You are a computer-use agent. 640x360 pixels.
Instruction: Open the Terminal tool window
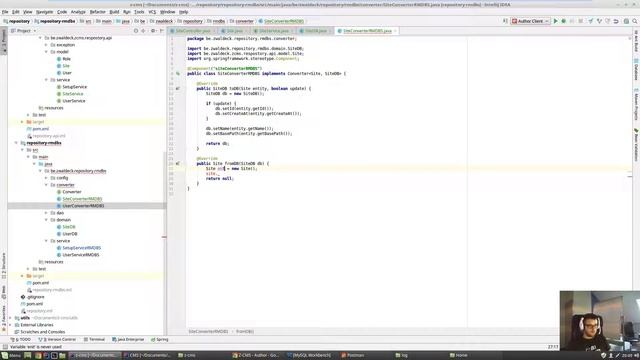tap(94, 340)
